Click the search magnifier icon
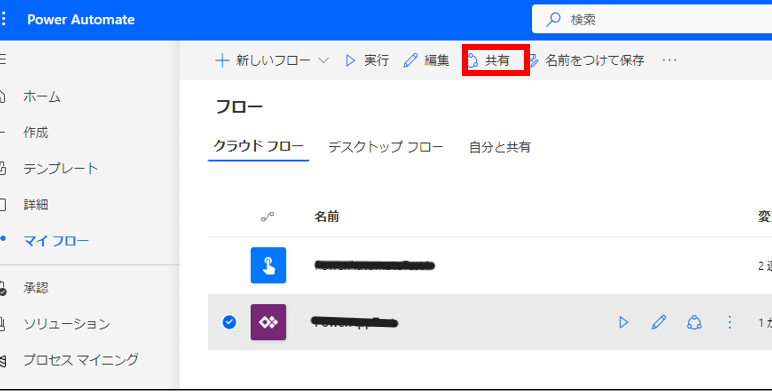This screenshot has height=392, width=772. pyautogui.click(x=553, y=20)
